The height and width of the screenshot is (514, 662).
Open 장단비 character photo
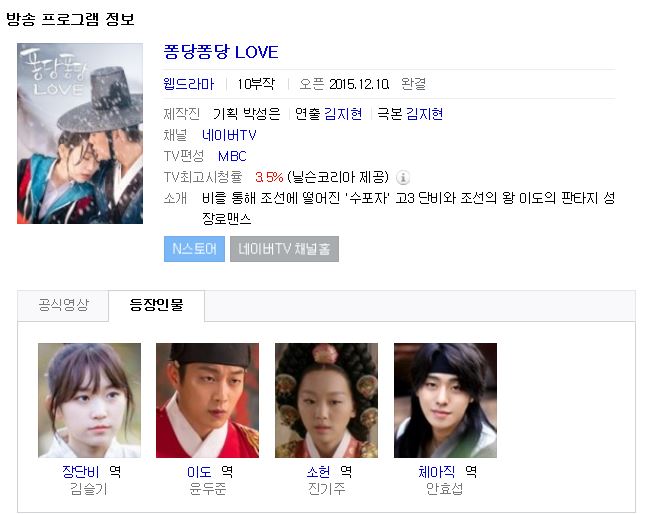click(90, 400)
